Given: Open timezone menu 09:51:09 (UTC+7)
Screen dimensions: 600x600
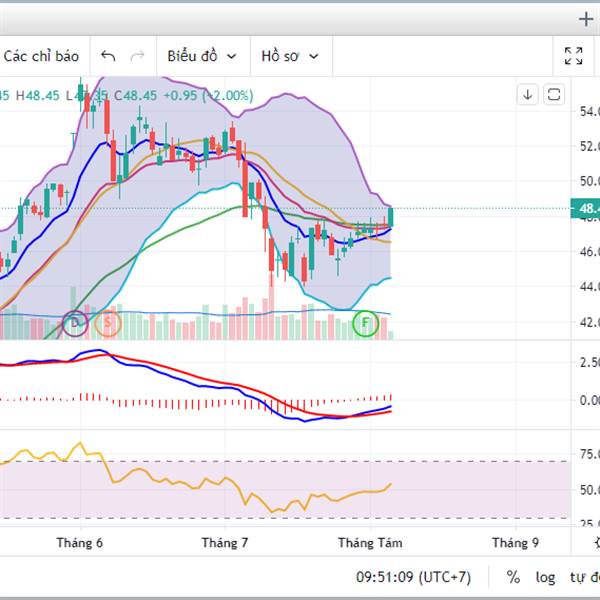Looking at the screenshot, I should [x=413, y=577].
